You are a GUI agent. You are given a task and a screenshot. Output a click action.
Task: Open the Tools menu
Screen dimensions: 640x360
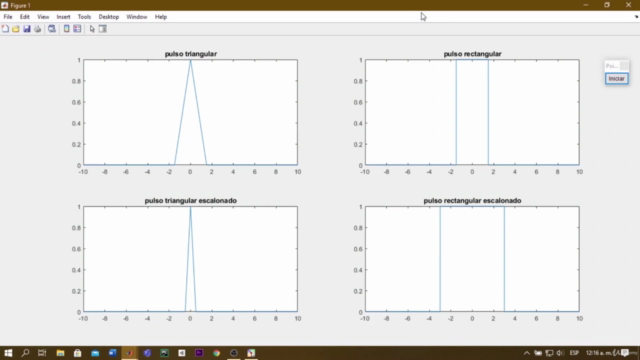coord(84,17)
